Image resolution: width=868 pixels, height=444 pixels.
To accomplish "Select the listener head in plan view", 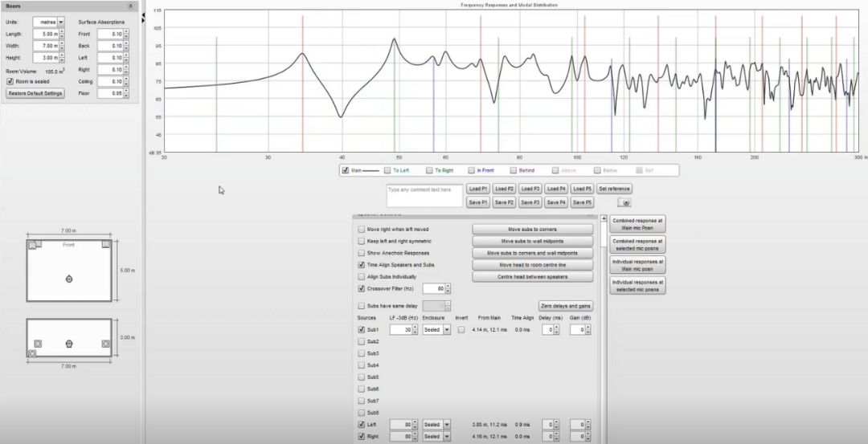I will [x=69, y=279].
